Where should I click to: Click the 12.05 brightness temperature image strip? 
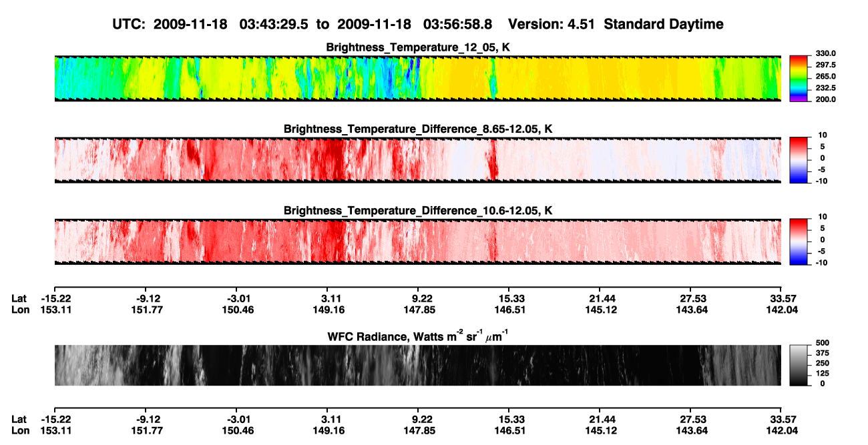417,78
